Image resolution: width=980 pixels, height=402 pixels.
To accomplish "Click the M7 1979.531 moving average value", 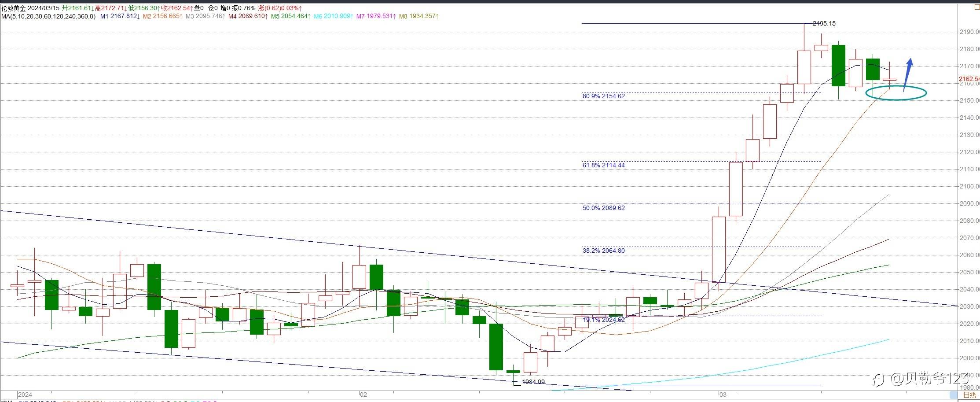I will [x=376, y=16].
